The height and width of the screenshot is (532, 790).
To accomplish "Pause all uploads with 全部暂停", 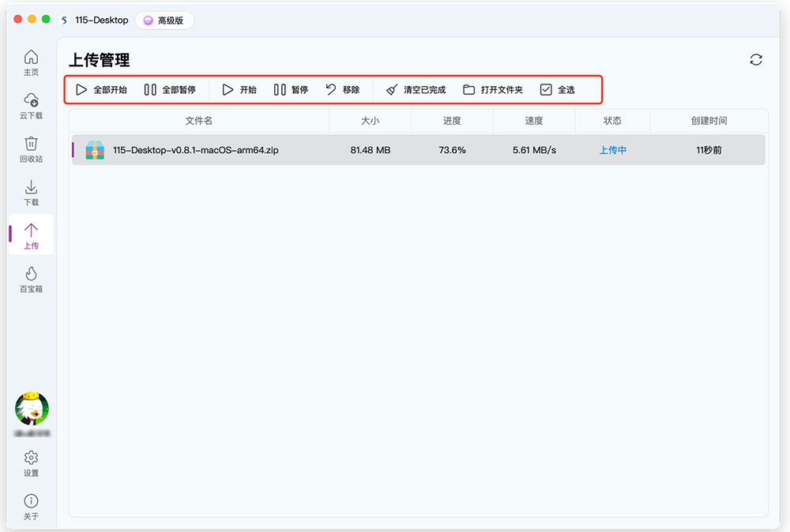I will pos(170,90).
